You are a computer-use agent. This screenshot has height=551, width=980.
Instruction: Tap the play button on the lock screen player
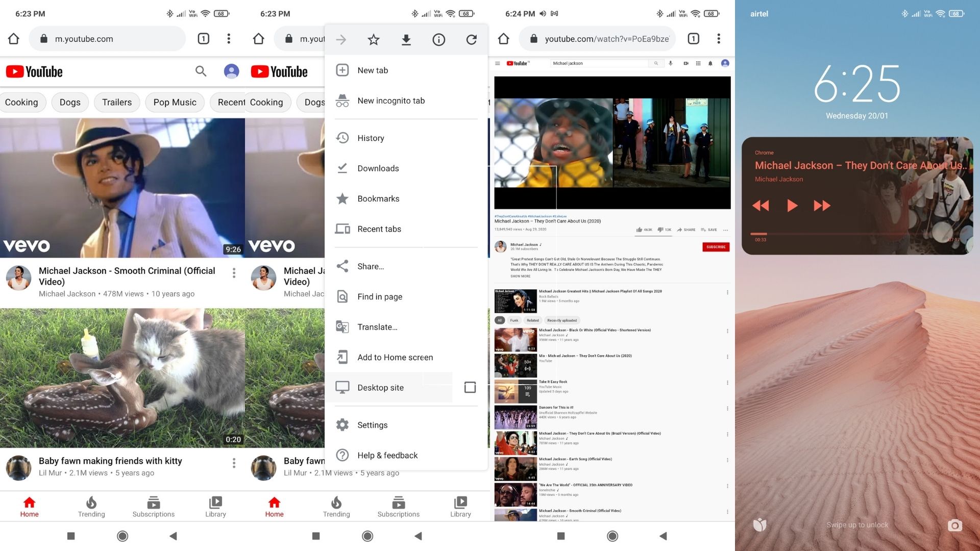coord(792,206)
